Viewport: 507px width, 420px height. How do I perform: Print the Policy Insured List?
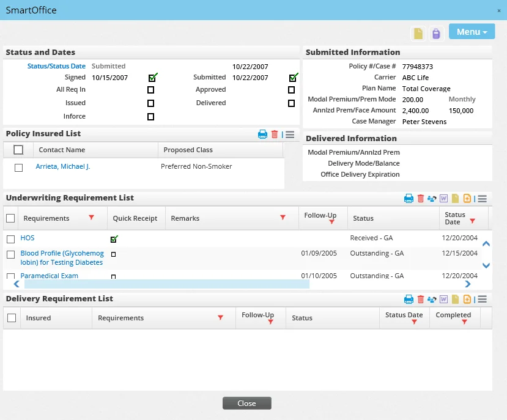tap(262, 134)
